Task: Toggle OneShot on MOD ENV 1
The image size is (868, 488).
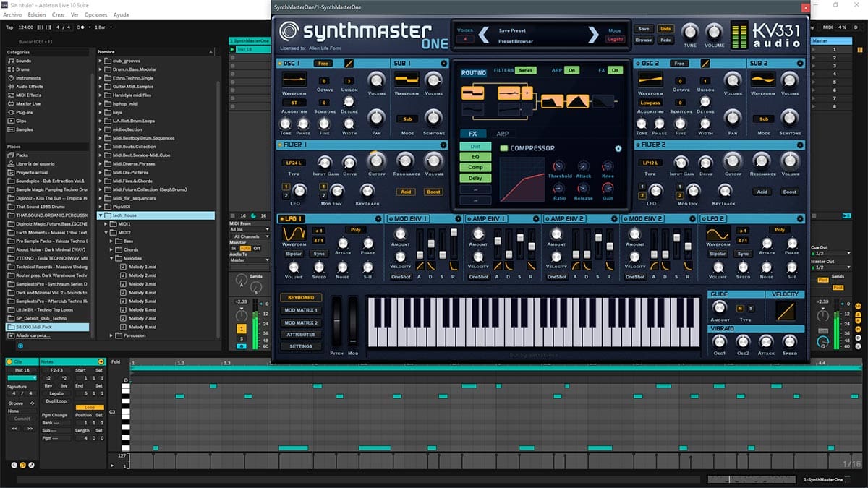Action: coord(401,276)
